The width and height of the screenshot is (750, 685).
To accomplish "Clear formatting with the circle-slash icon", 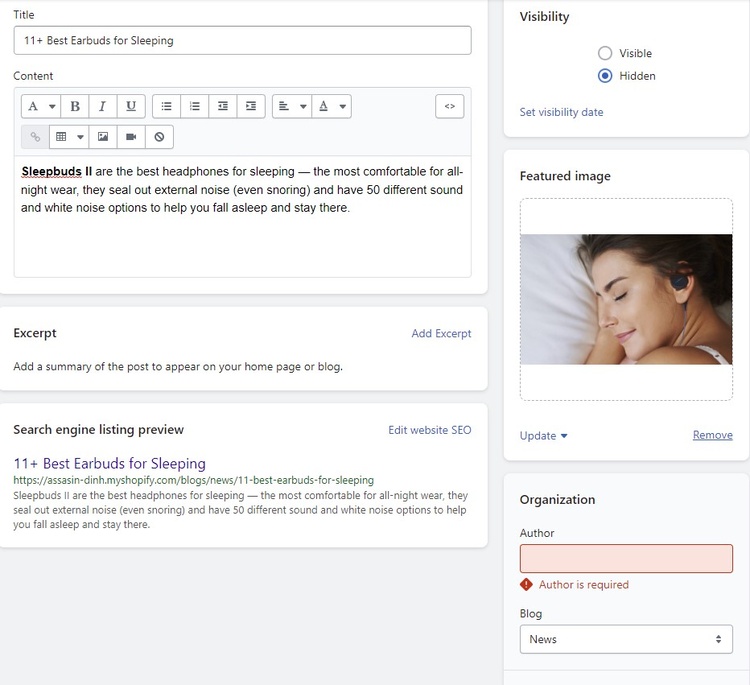I will pos(159,136).
